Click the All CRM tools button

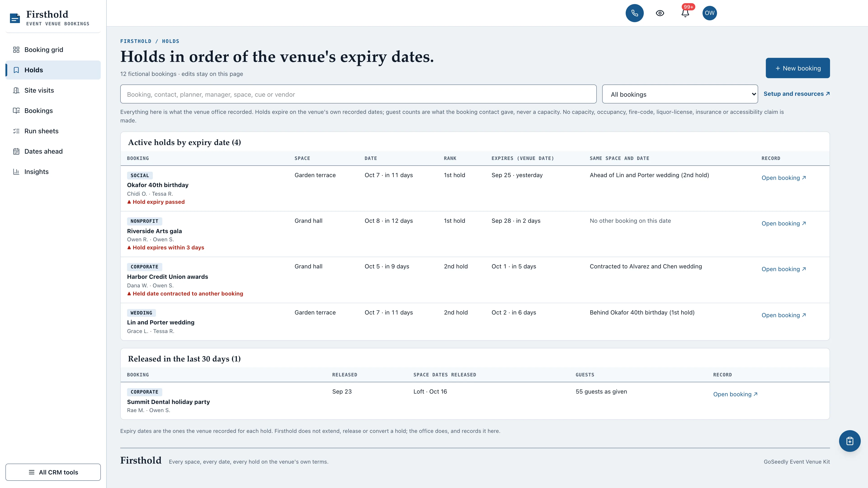(53, 472)
